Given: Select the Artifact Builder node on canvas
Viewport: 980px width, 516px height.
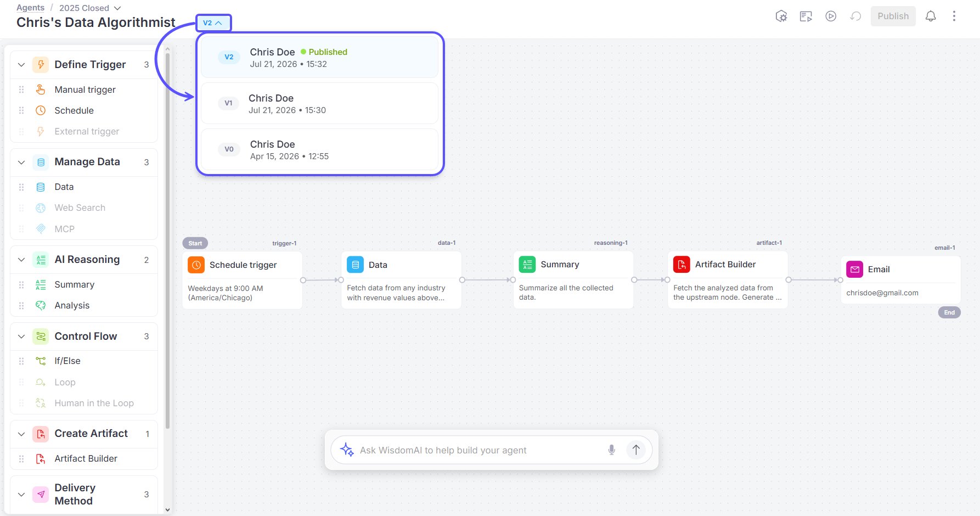Looking at the screenshot, I should pos(728,280).
